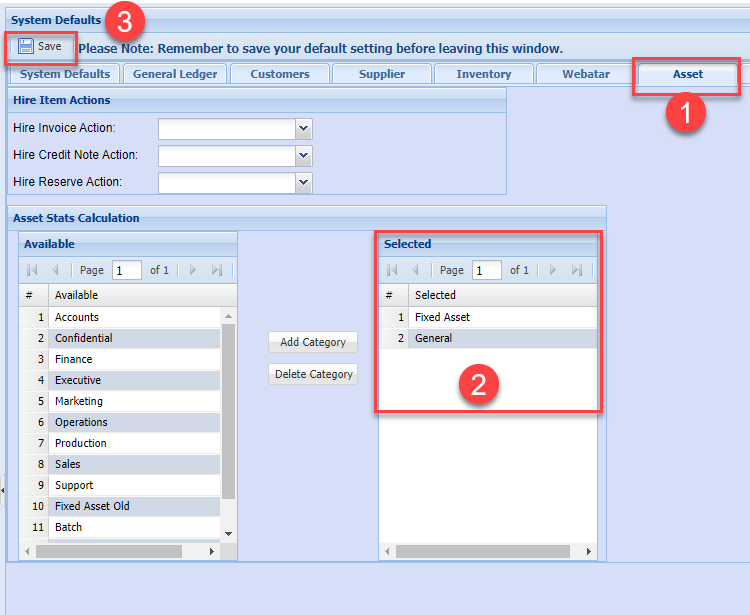Open the Hire Reserve Action dropdown

tap(304, 182)
